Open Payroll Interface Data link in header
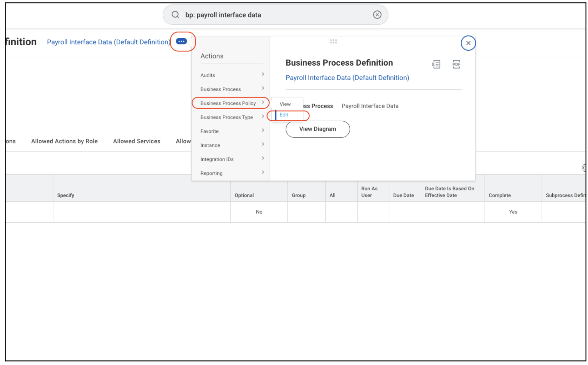 [109, 42]
